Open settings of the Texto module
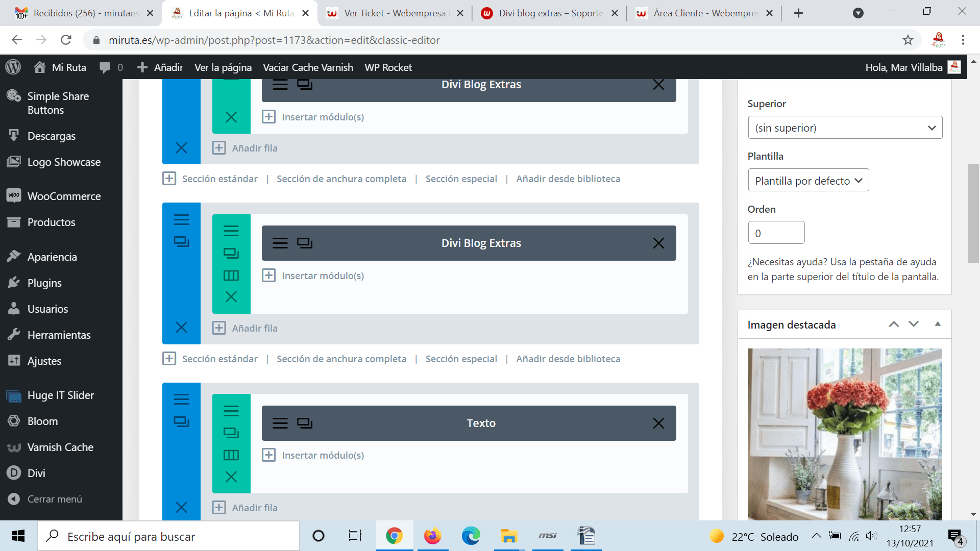The image size is (980, 551). pyautogui.click(x=280, y=423)
